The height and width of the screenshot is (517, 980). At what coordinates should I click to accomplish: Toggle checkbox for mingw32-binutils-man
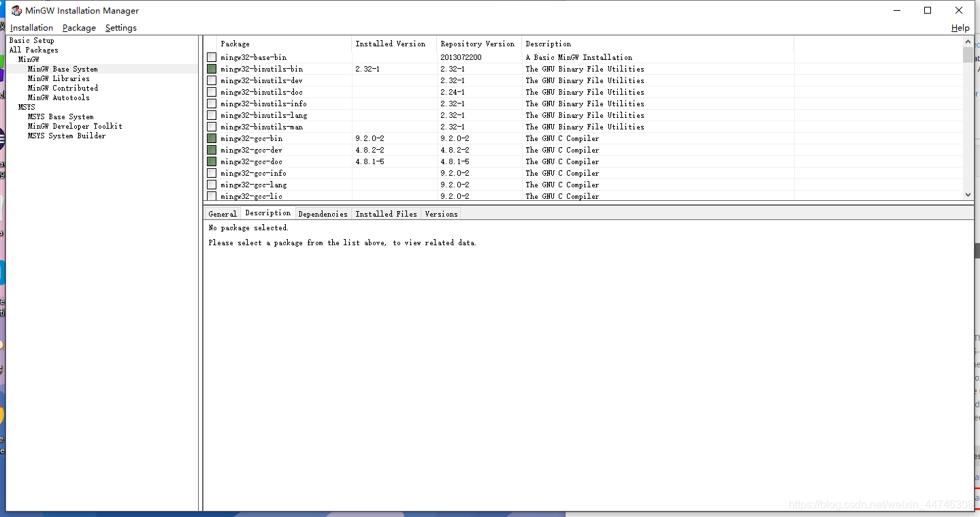click(212, 127)
